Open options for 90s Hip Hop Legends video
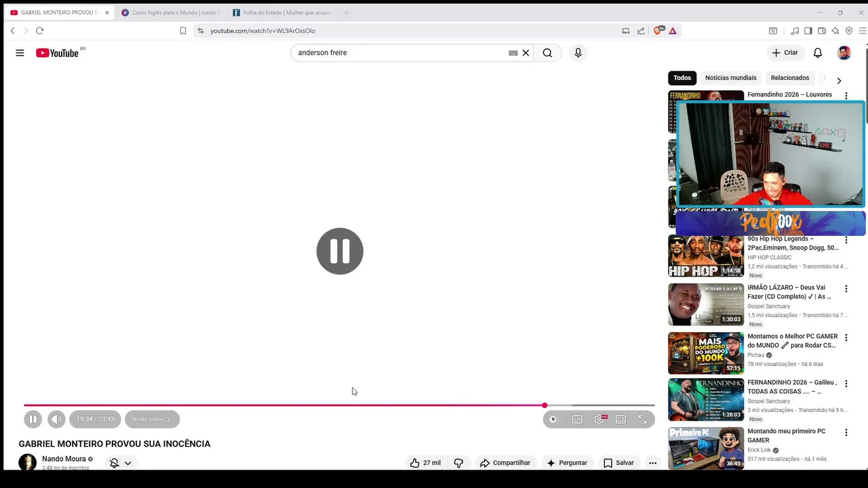 [x=846, y=241]
